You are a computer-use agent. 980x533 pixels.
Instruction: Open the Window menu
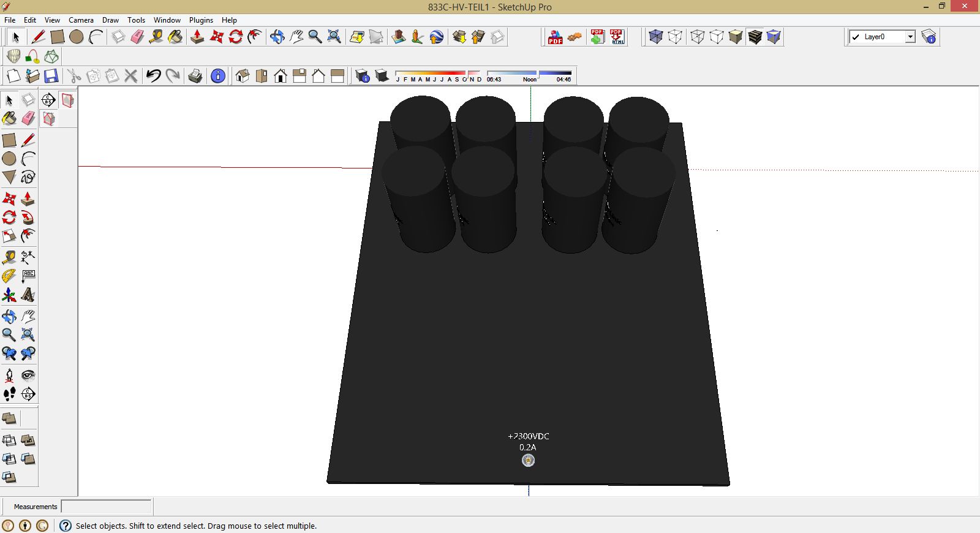pyautogui.click(x=167, y=20)
